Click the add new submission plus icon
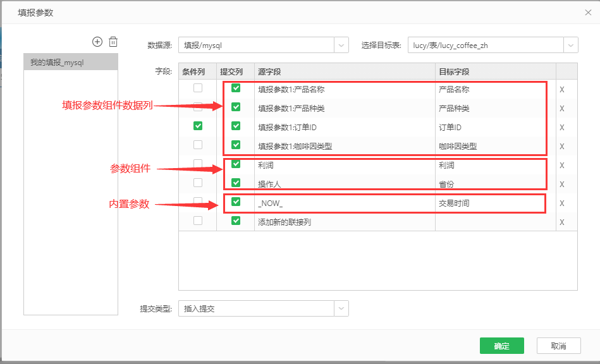The image size is (600, 364). [97, 42]
